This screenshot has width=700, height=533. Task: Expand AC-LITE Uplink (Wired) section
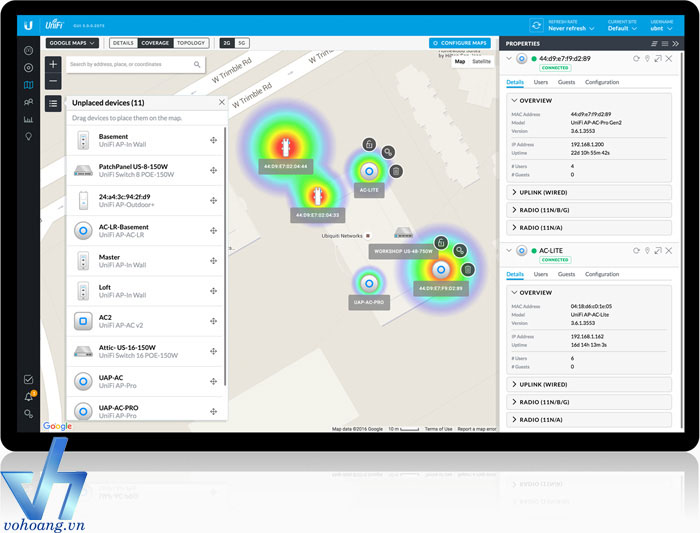pyautogui.click(x=589, y=384)
